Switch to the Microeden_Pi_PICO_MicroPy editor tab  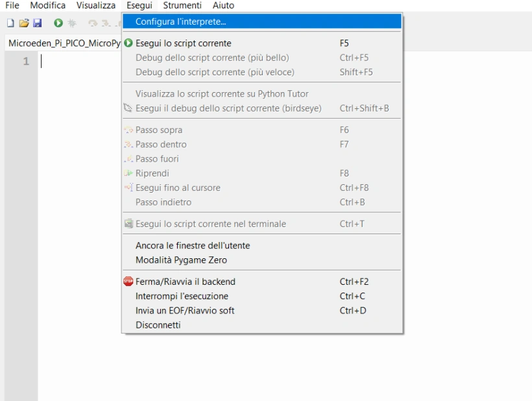click(64, 43)
